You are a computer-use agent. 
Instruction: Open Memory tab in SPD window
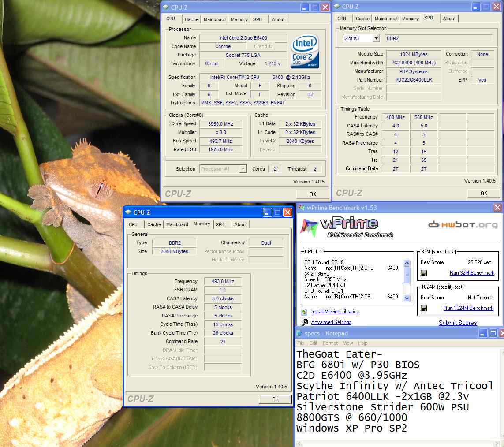pos(411,19)
